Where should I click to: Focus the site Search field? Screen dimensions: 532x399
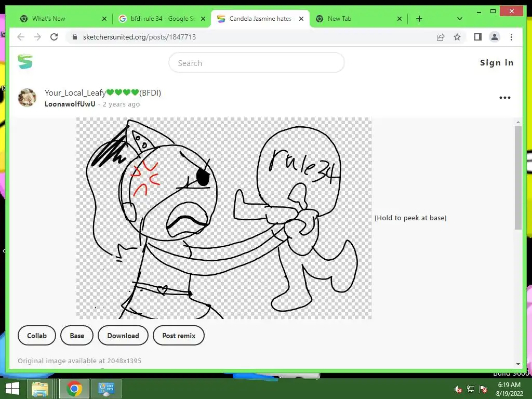click(257, 63)
